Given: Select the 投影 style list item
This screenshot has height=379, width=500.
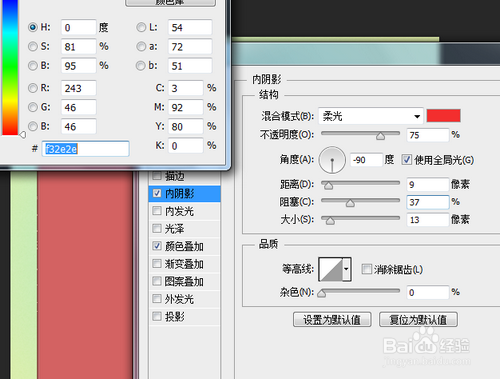Looking at the screenshot, I should tap(185, 317).
